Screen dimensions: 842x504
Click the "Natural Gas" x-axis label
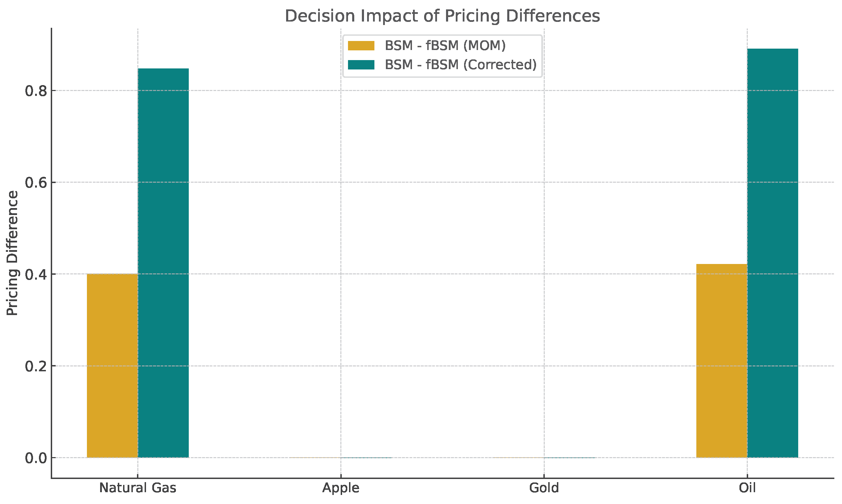[x=138, y=488]
